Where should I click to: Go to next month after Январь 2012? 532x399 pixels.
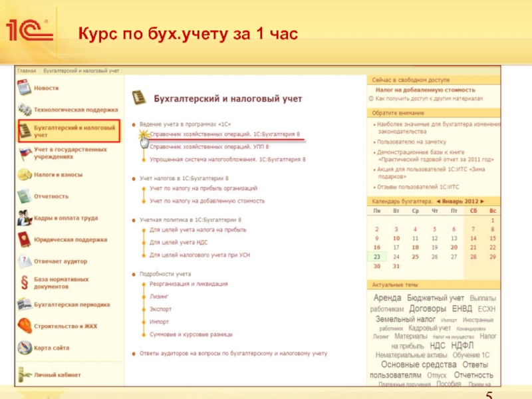click(482, 201)
